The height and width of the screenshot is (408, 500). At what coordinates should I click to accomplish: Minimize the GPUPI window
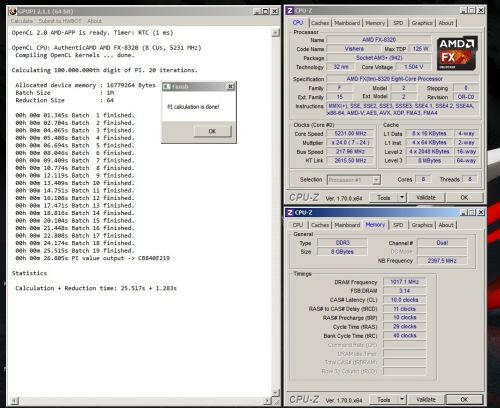257,12
